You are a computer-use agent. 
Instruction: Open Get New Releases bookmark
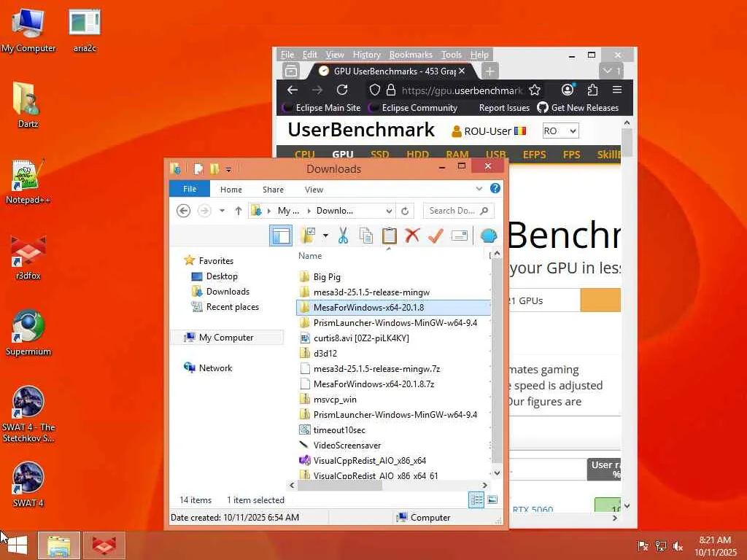pyautogui.click(x=578, y=108)
